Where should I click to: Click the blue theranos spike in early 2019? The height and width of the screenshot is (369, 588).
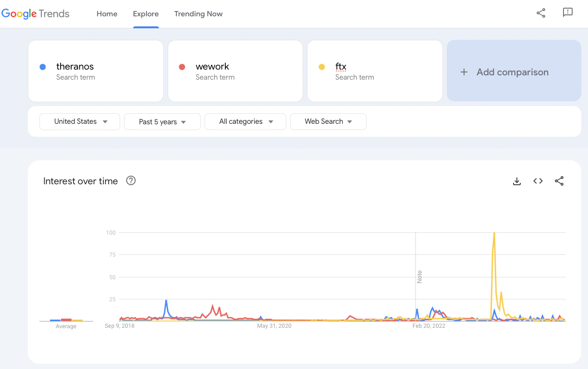point(166,301)
